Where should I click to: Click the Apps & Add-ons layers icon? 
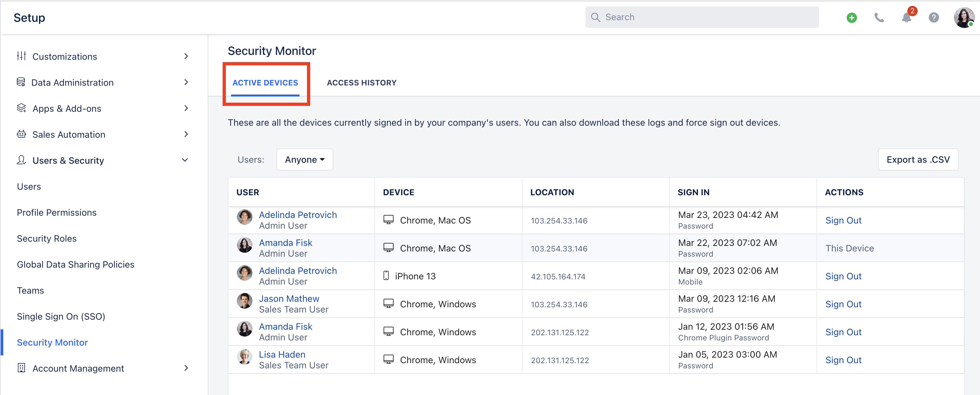tap(21, 108)
